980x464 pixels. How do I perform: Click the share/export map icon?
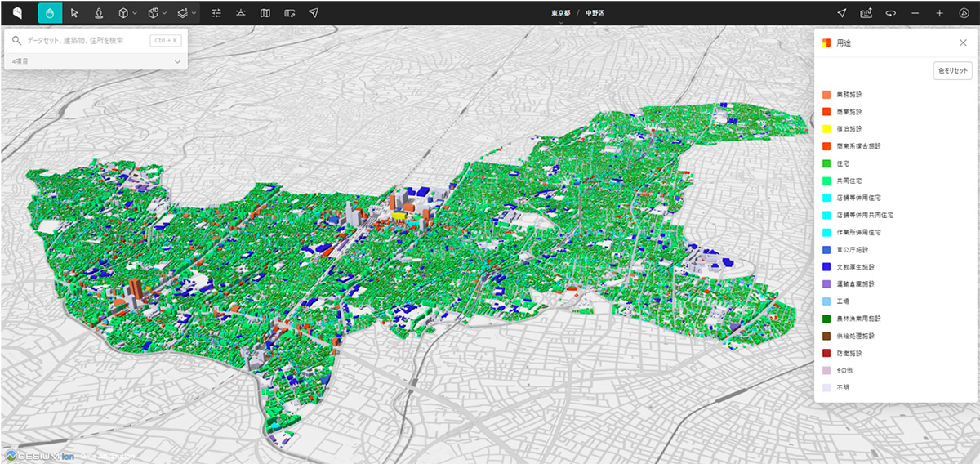point(866,13)
